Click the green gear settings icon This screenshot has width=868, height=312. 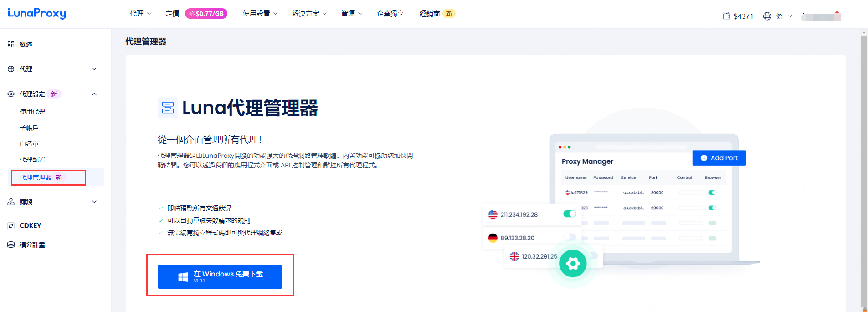pyautogui.click(x=573, y=263)
